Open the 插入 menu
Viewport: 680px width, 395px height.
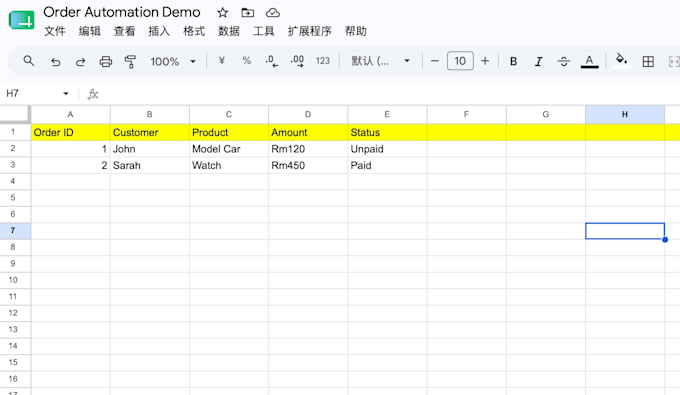pos(159,31)
